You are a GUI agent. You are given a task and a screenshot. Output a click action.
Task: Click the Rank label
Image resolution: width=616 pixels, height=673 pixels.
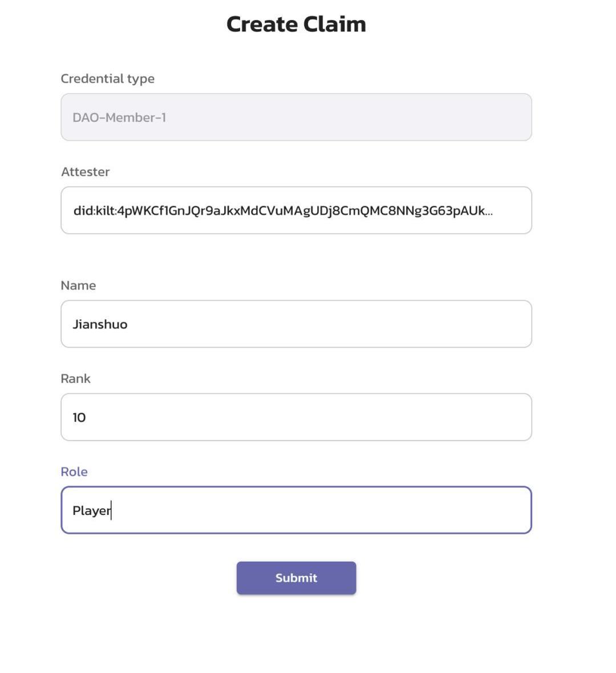(75, 378)
